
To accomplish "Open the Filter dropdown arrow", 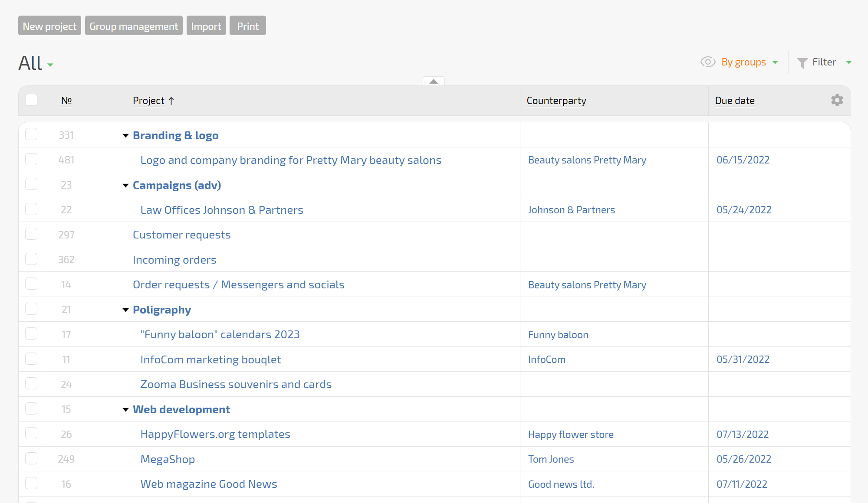I will 849,62.
